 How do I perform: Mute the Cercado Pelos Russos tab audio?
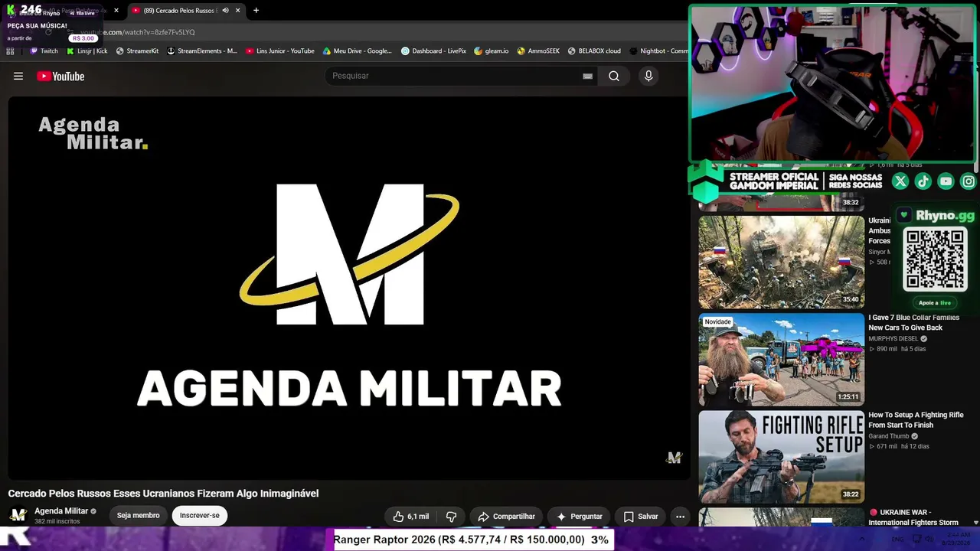click(225, 10)
